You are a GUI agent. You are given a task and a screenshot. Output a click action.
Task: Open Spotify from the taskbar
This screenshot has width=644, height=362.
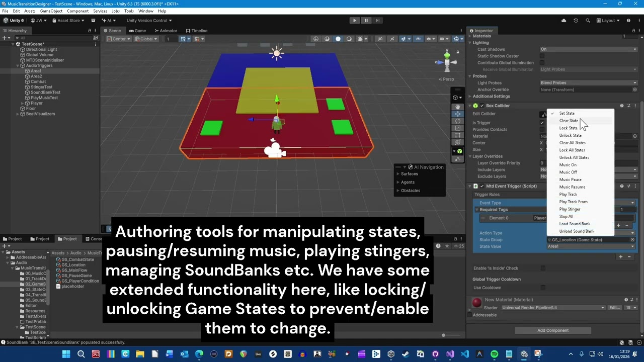(x=494, y=354)
